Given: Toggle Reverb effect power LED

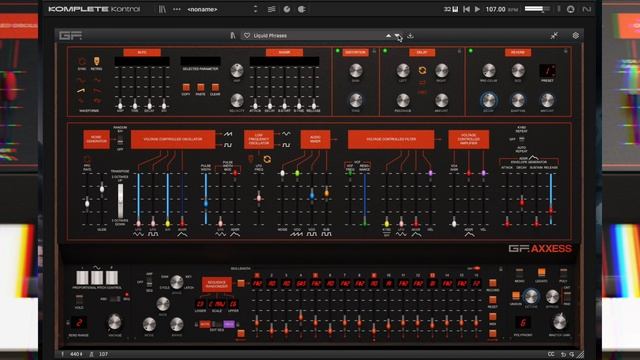Looking at the screenshot, I should (x=471, y=51).
